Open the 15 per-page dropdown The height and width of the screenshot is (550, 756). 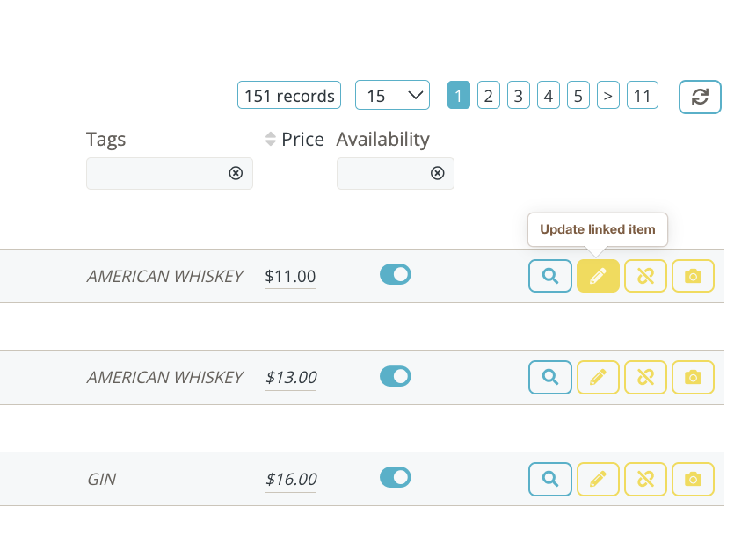(x=392, y=95)
